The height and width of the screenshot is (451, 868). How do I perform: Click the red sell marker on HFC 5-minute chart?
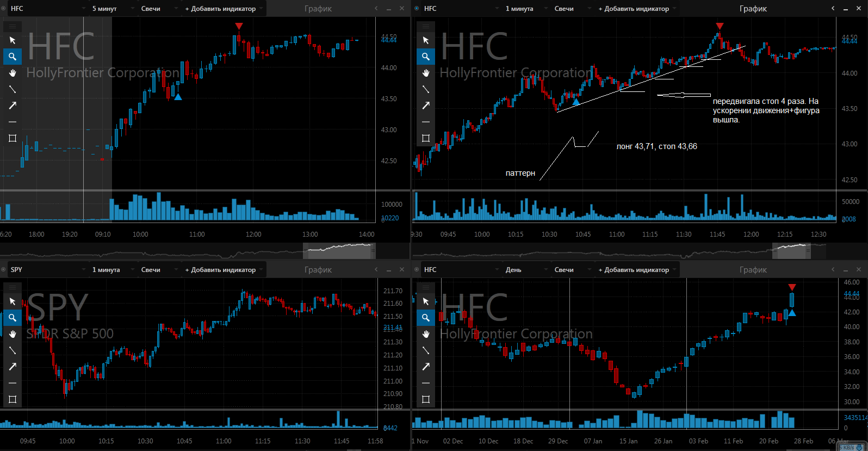[x=239, y=26]
